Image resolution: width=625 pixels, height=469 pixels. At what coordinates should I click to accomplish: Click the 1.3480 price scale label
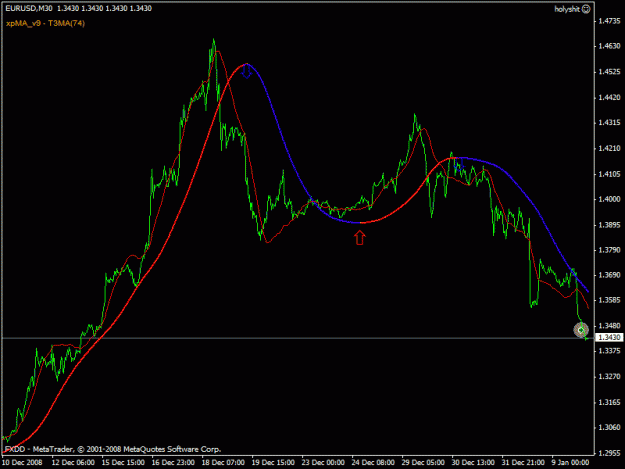click(609, 326)
